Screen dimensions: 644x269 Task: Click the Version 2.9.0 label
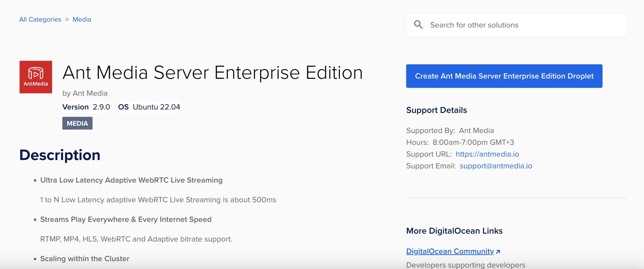(x=86, y=107)
